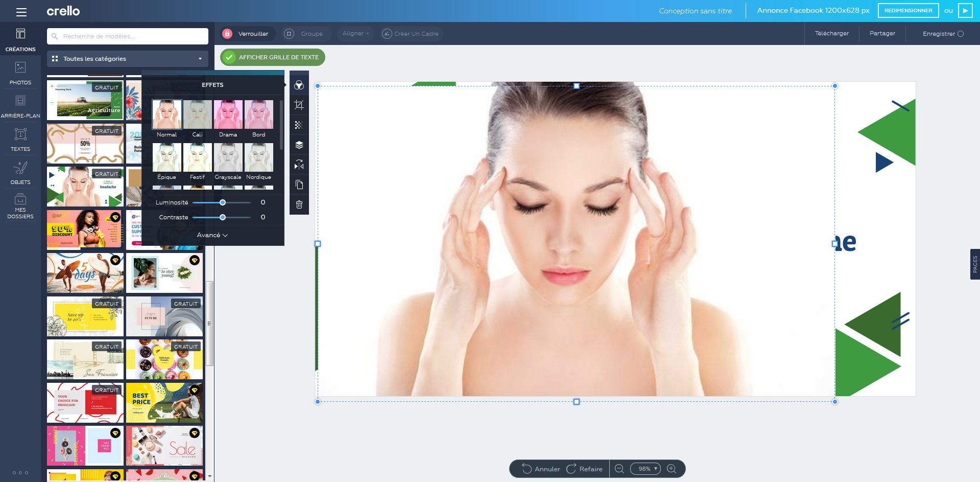This screenshot has height=482, width=980.
Task: Open the layers order icon
Action: [x=299, y=145]
